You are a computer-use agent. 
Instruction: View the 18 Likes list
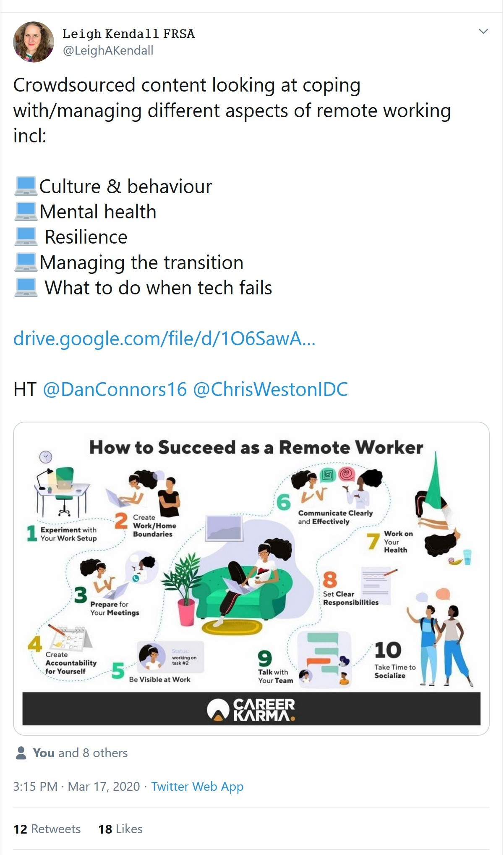pos(120,829)
